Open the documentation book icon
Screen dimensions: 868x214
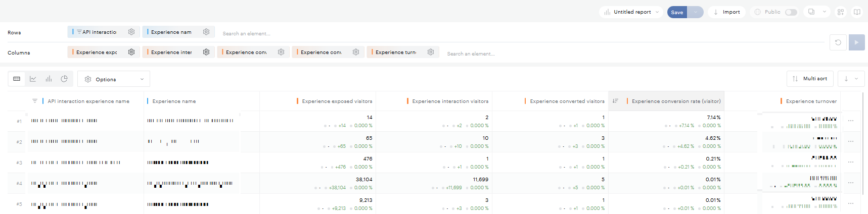click(x=857, y=12)
